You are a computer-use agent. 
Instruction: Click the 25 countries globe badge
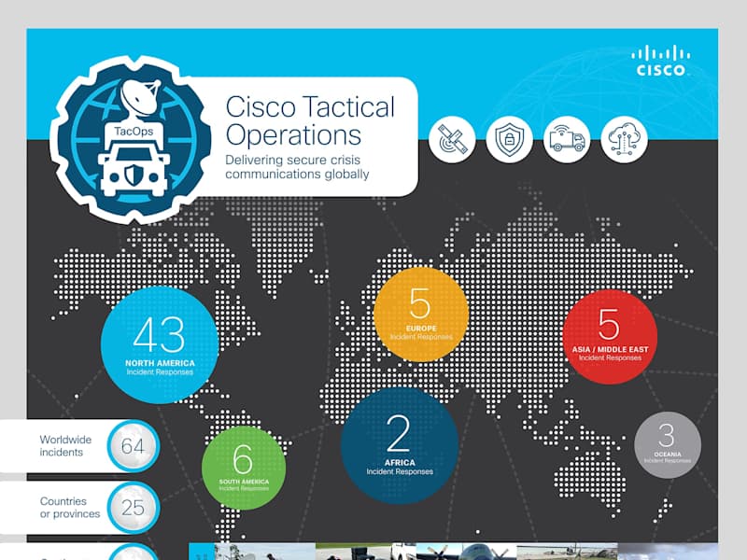(x=133, y=508)
